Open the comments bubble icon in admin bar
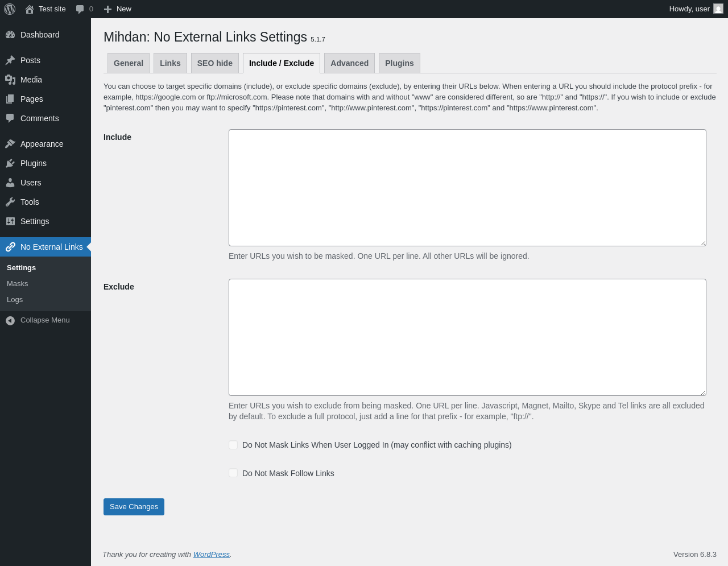Screen dimensions: 728x566 click(x=80, y=9)
